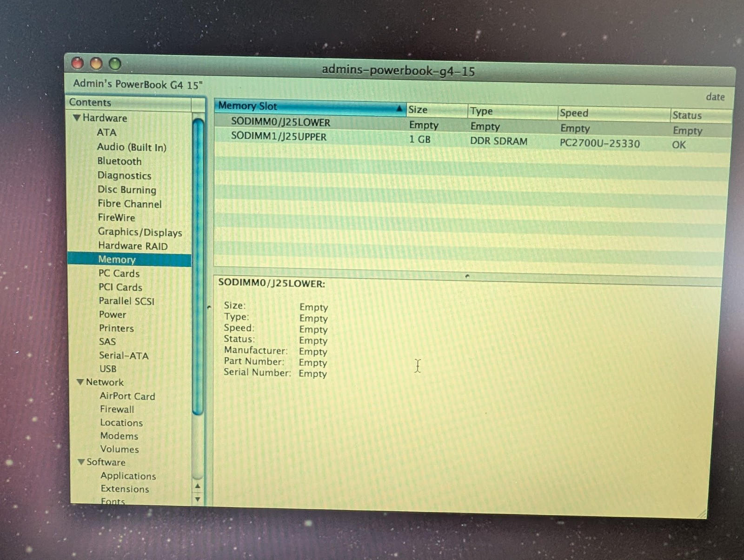Click the date text at top right
The width and height of the screenshot is (744, 560).
pyautogui.click(x=715, y=97)
